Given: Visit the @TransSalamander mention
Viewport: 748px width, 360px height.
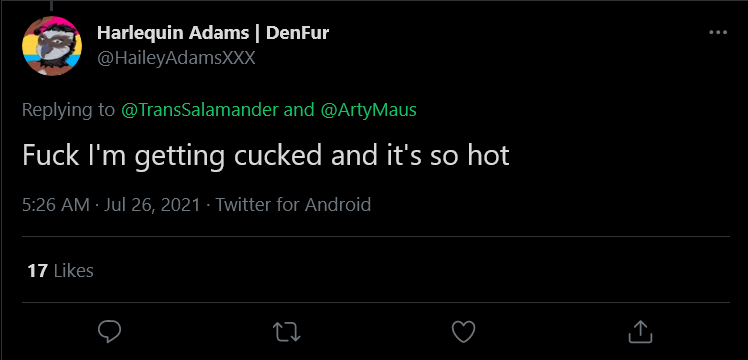Looking at the screenshot, I should click(x=199, y=110).
